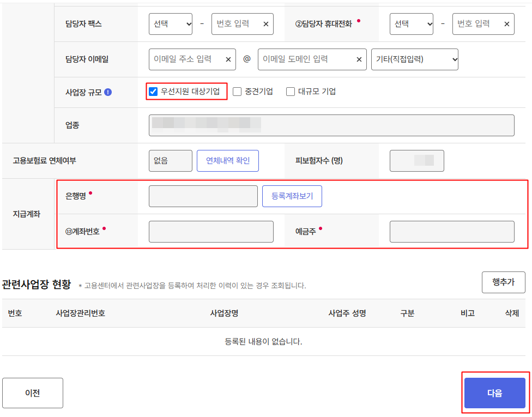The height and width of the screenshot is (417, 532).
Task: Proceed with the 다음 button
Action: (495, 393)
